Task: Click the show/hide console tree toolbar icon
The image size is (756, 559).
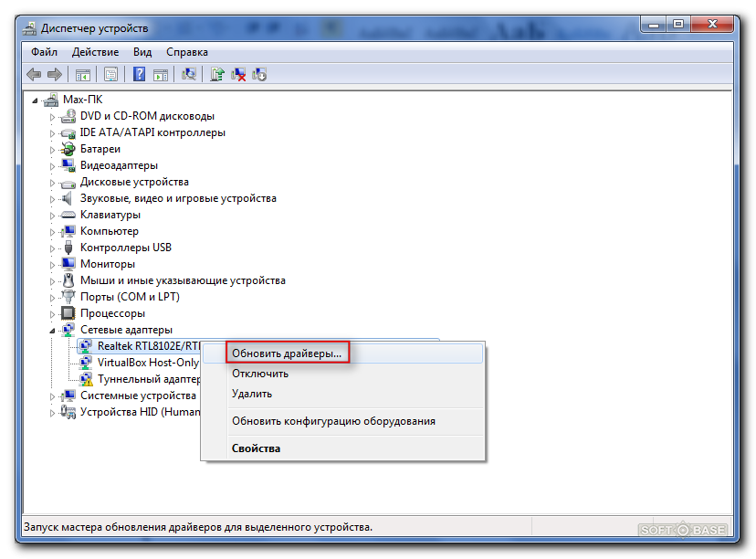Action: (83, 74)
